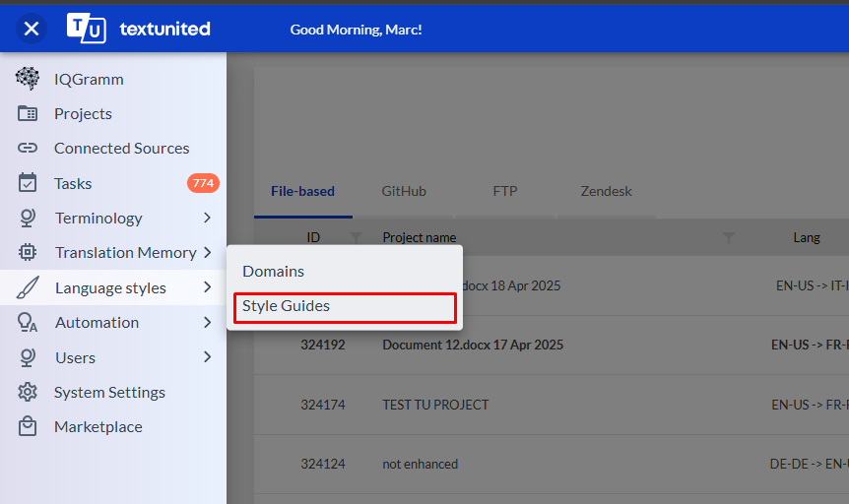Click the 774 tasks badge
Screen dimensions: 849x504
[x=203, y=183]
